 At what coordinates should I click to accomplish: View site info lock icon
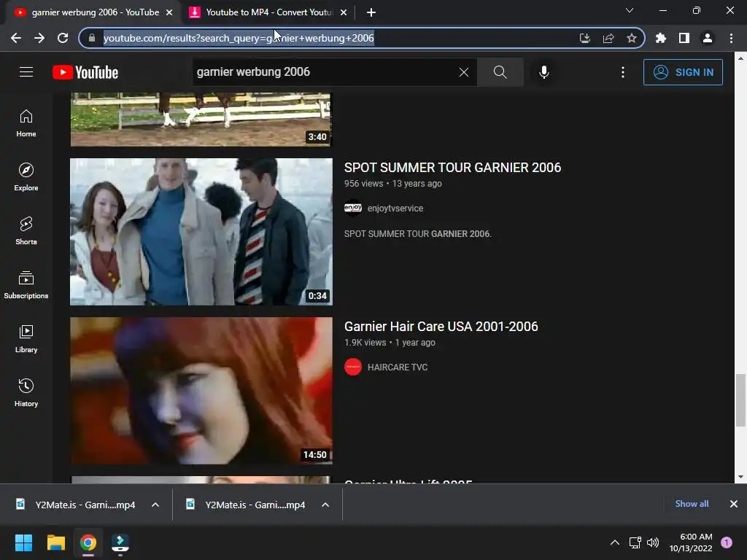tap(92, 38)
